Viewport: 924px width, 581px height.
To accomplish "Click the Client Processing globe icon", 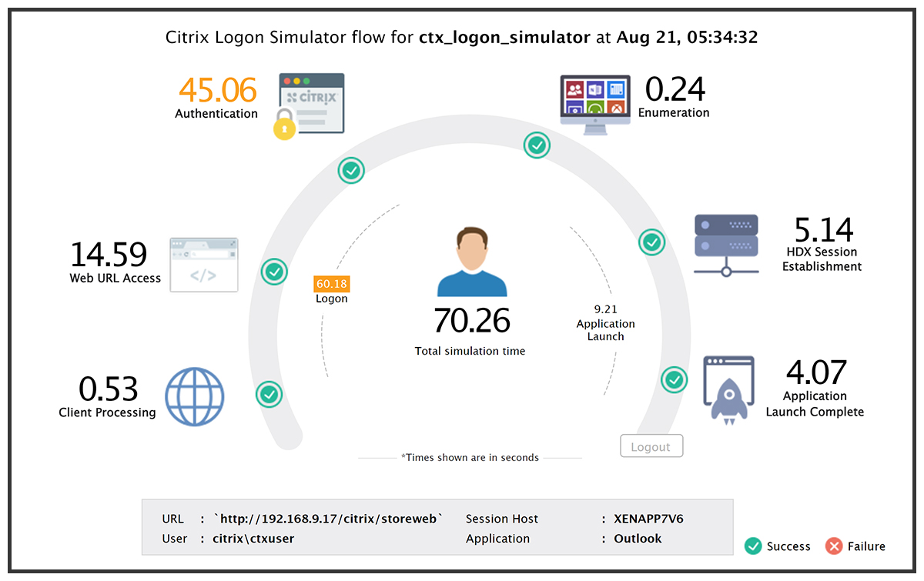I will tap(196, 396).
